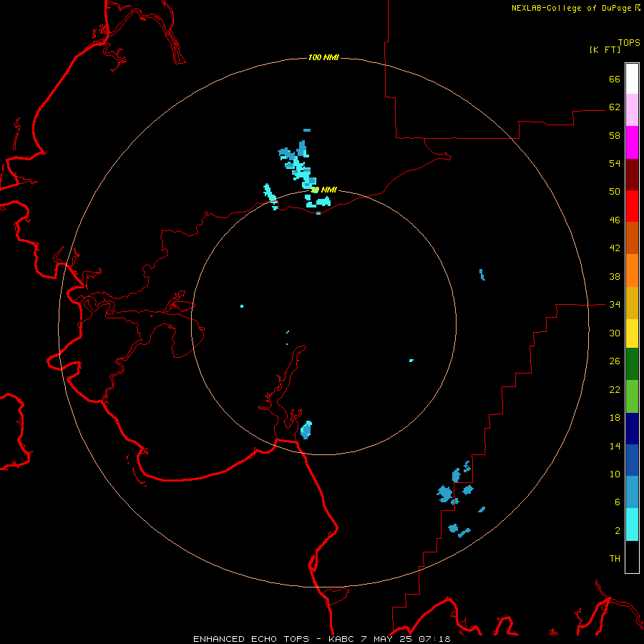This screenshot has height=644, width=644.
Task: Click the '7 MAY 25 07:18' timestamp
Action: [x=406, y=639]
